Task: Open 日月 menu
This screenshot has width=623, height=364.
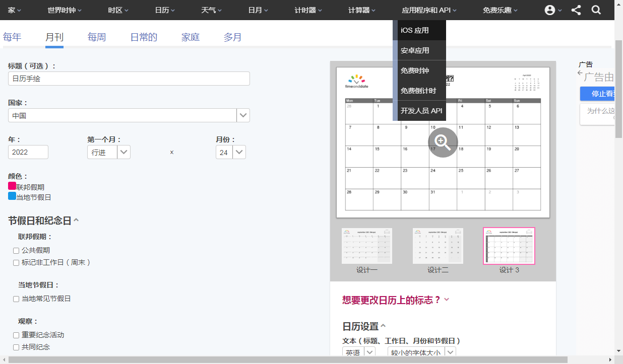Action: (258, 10)
